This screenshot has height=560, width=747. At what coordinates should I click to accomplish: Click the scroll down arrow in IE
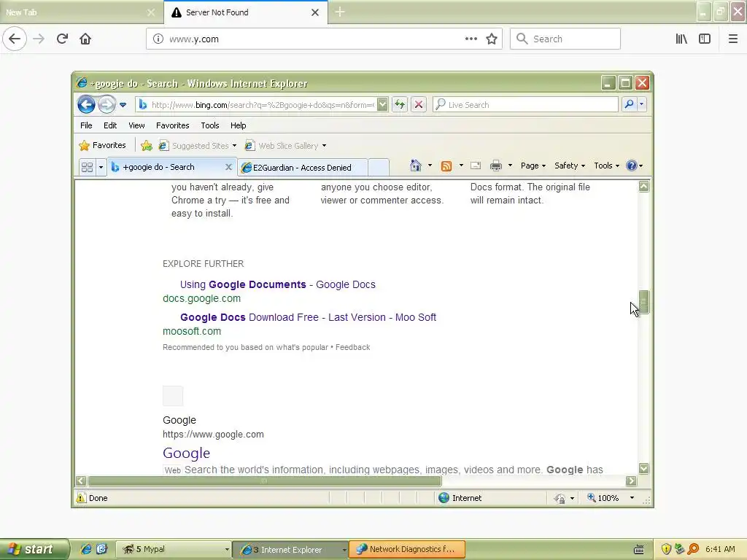tap(643, 469)
